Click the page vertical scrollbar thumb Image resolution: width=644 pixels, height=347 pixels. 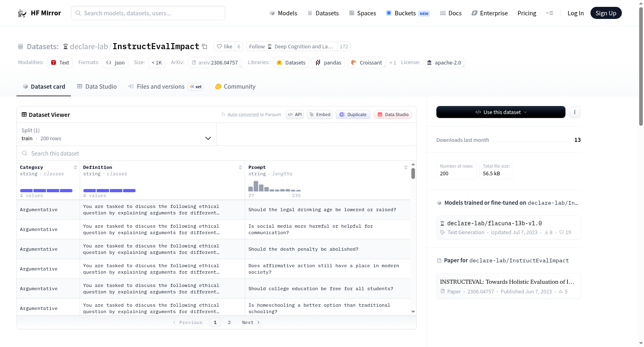641,66
